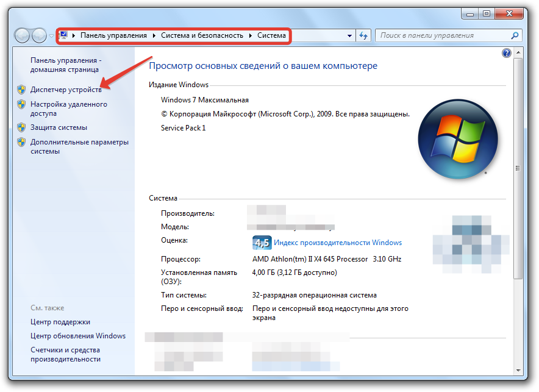Open recent pages dropdown near navigation arrows
Image resolution: width=539 pixels, height=392 pixels.
(x=52, y=36)
